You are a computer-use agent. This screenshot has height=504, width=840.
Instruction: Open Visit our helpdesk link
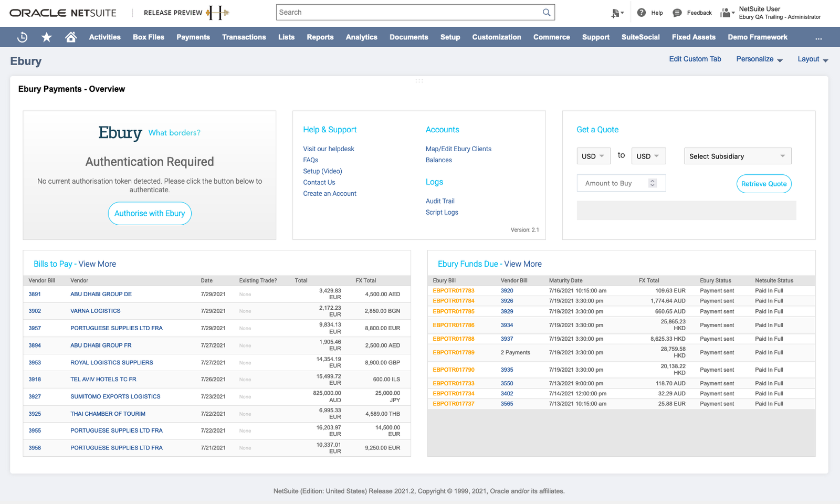point(329,149)
